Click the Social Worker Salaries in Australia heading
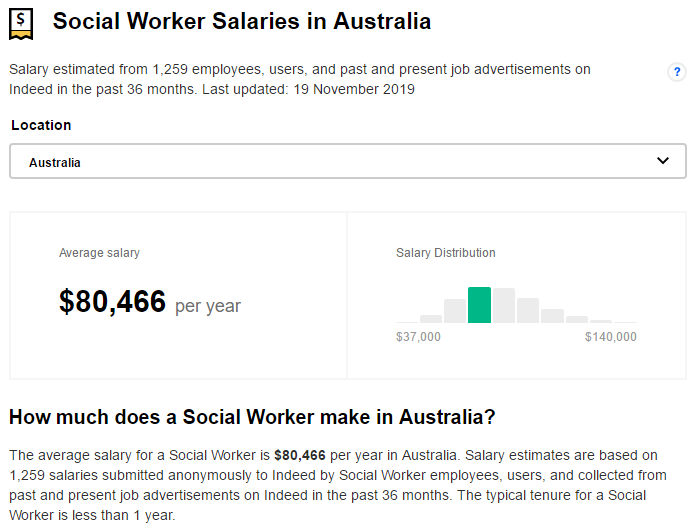This screenshot has height=529, width=694. (x=242, y=21)
